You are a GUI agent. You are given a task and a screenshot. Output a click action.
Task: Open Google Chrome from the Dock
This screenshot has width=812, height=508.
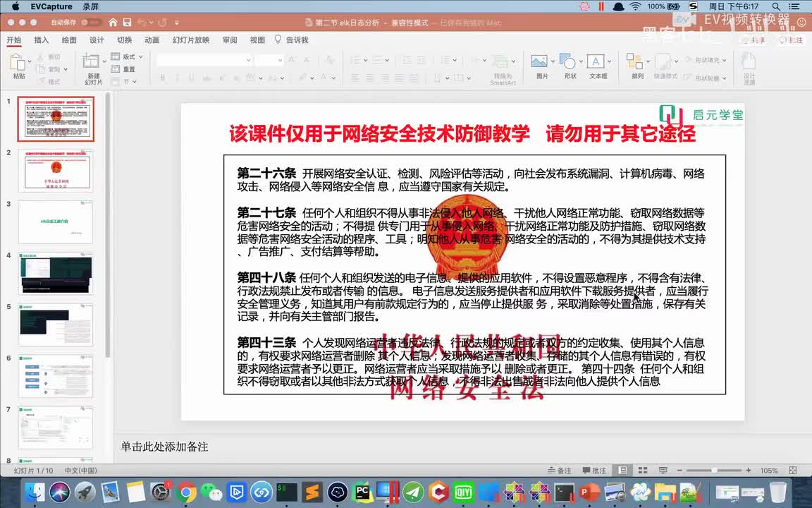[186, 492]
